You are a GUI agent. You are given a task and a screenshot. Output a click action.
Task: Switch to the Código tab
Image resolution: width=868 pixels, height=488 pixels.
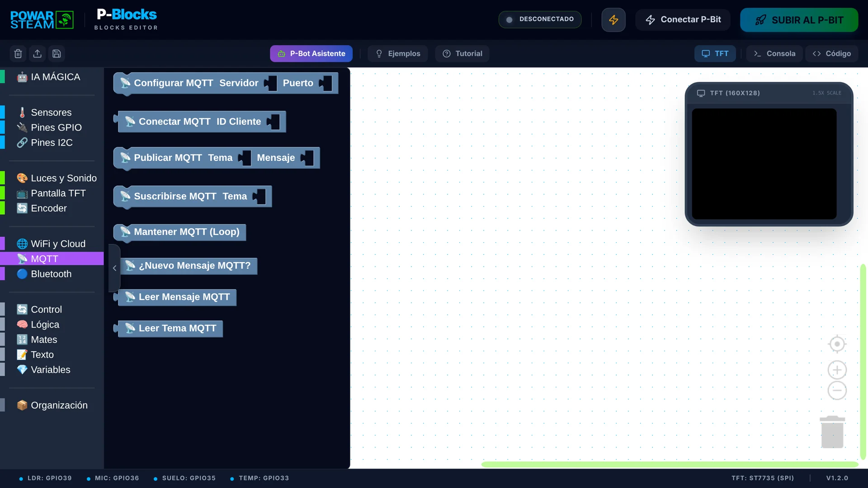tap(831, 54)
